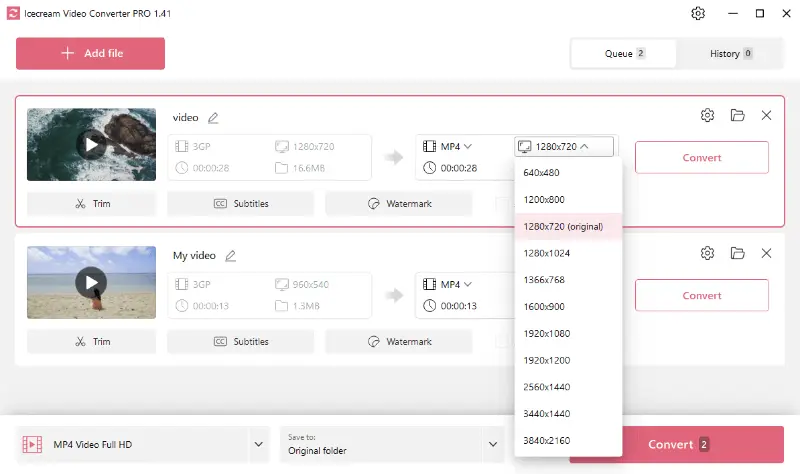Switch to the History tab
The image size is (800, 474).
[730, 54]
